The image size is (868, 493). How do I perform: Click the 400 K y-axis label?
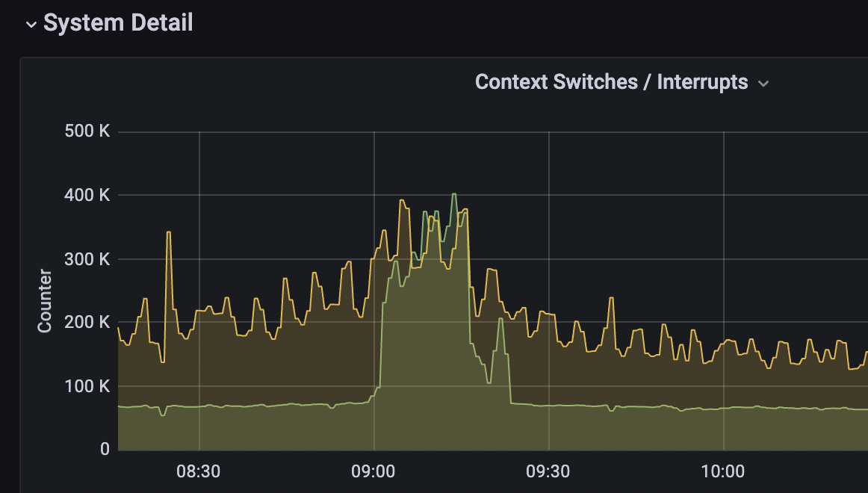[87, 196]
